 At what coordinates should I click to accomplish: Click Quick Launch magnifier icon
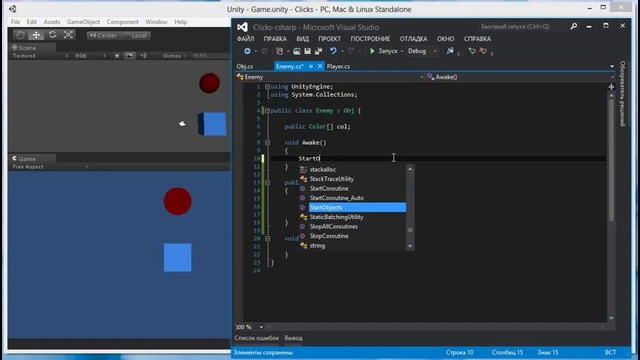click(x=574, y=27)
